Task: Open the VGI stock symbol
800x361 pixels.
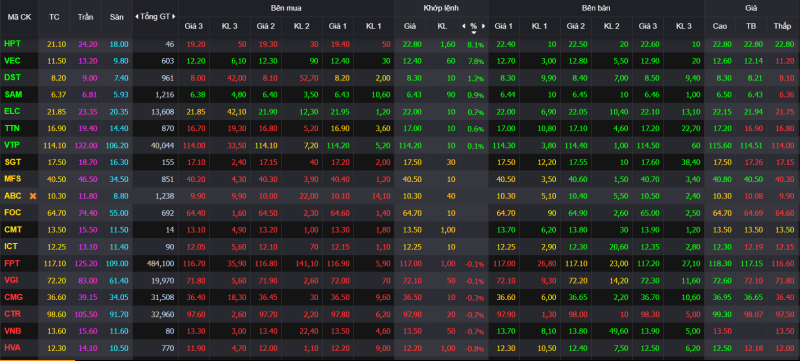Action: [12, 280]
